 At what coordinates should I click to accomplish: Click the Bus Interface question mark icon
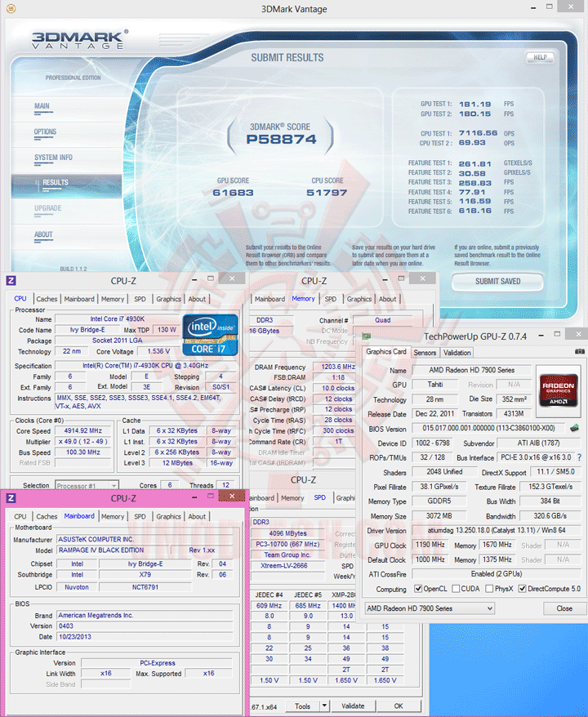[579, 457]
